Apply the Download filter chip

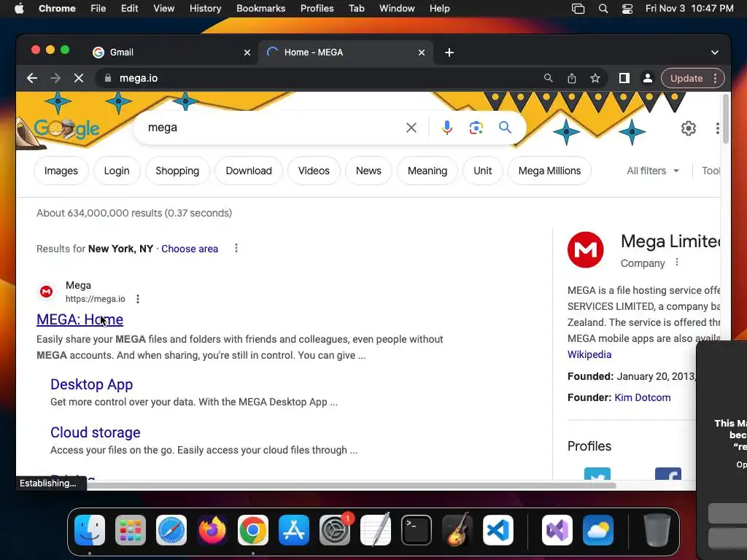pyautogui.click(x=249, y=171)
